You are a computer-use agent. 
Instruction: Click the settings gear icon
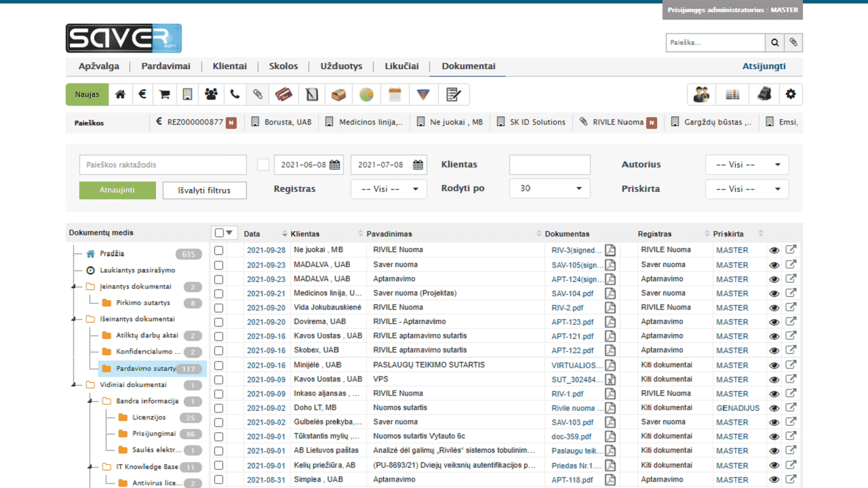(791, 95)
